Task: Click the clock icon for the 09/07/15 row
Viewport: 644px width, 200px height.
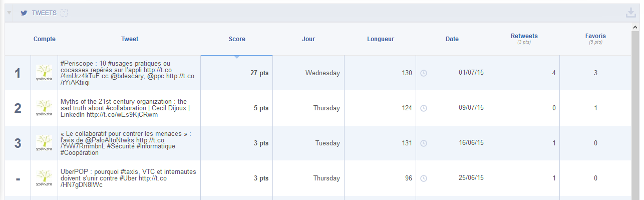Action: tap(424, 108)
